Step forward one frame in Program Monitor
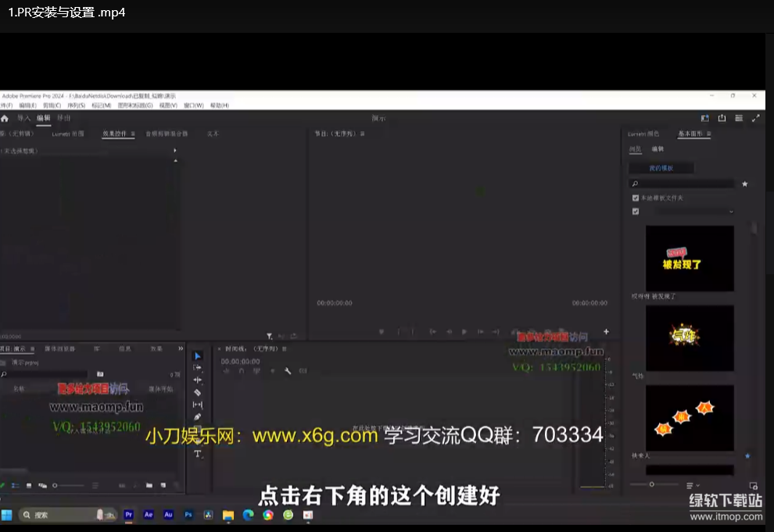Image resolution: width=774 pixels, height=532 pixels. [480, 332]
